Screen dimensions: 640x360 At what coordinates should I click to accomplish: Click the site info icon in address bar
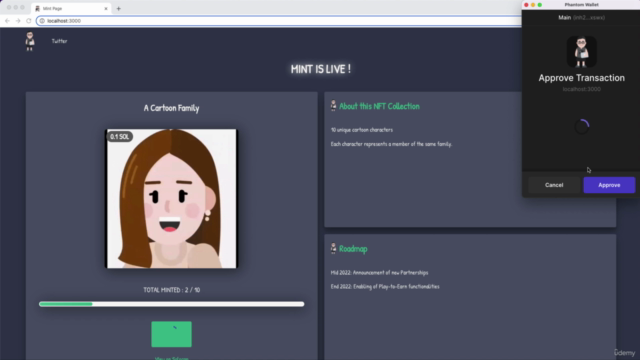click(42, 20)
